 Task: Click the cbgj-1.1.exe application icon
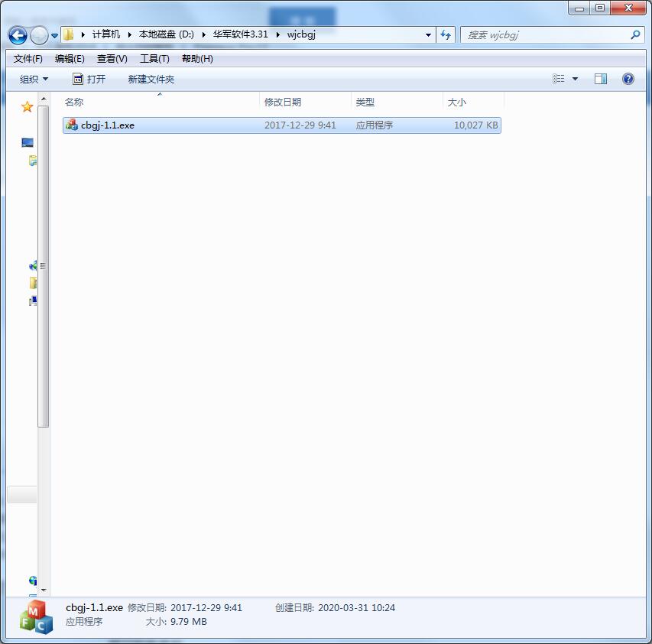(73, 125)
